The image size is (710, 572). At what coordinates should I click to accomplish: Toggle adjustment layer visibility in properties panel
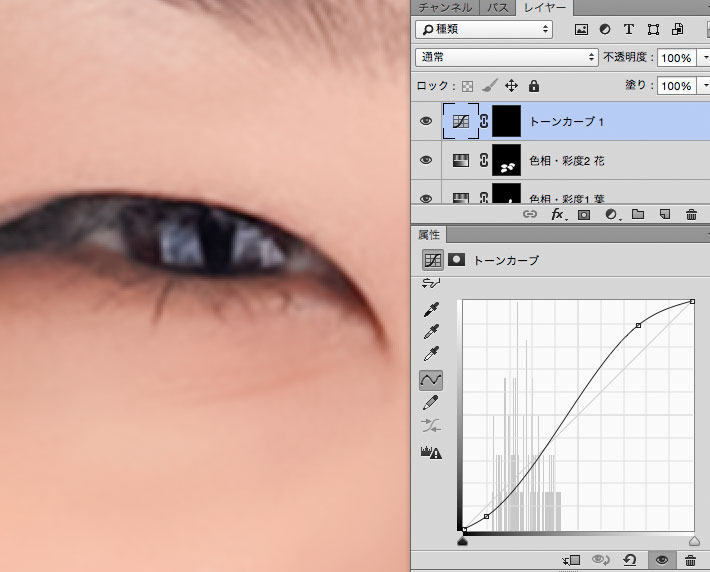tap(661, 561)
